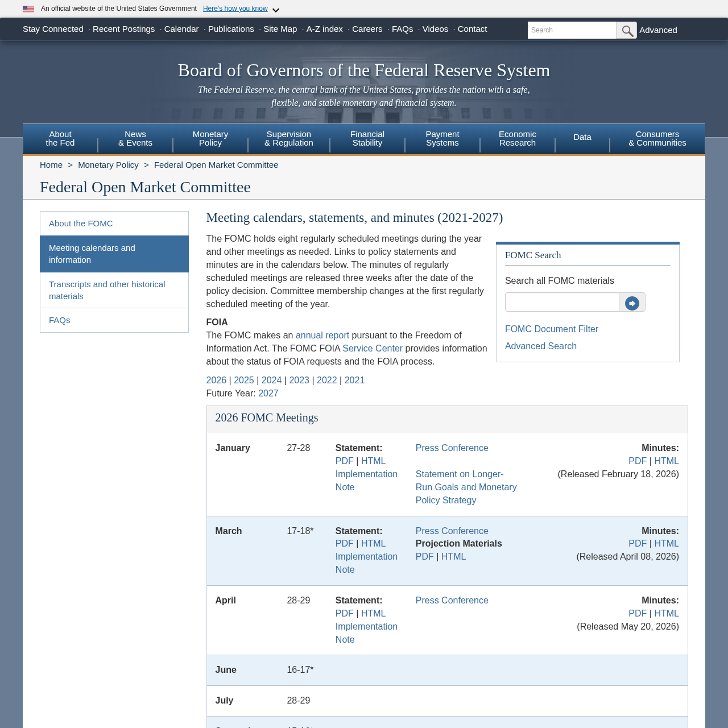Open the Site Map link
Image resolution: width=728 pixels, height=728 pixels.
[280, 29]
